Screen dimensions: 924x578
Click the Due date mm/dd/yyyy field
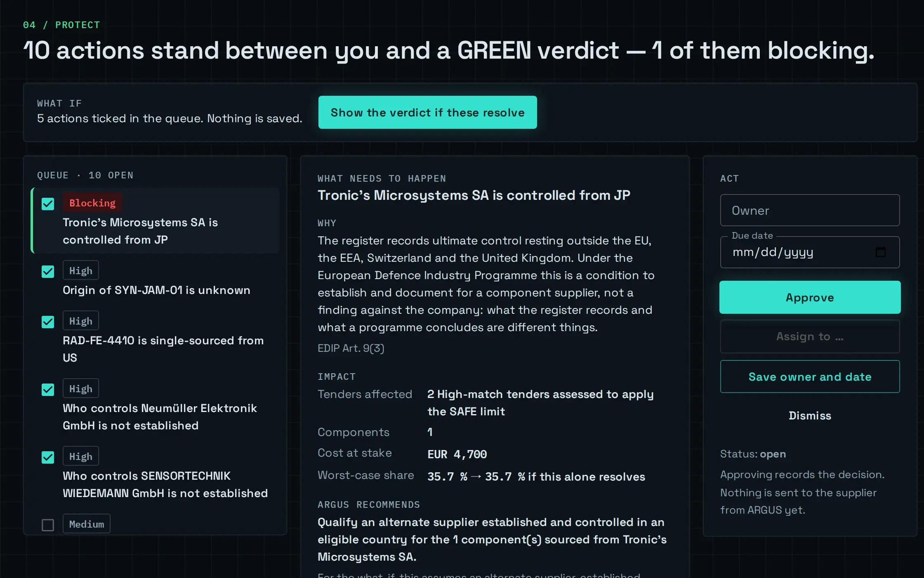tap(810, 252)
